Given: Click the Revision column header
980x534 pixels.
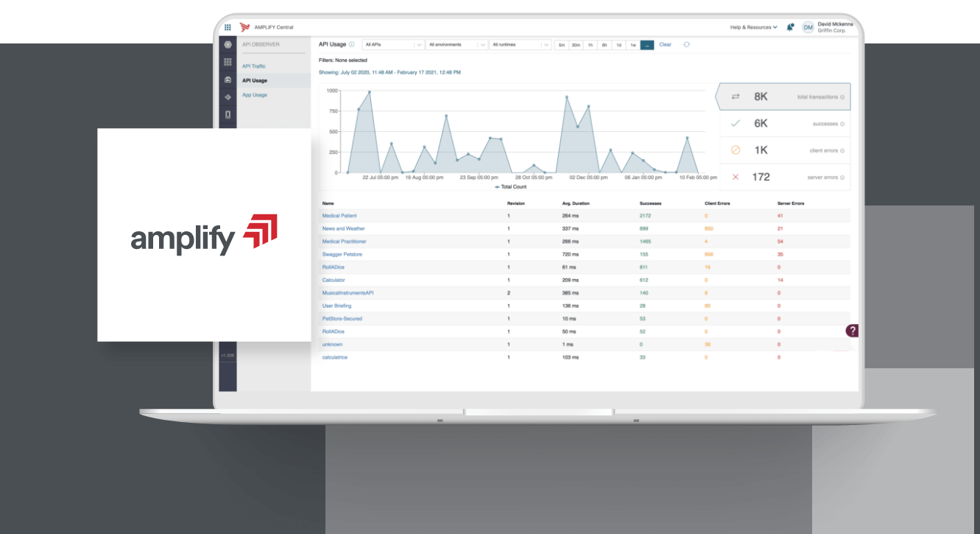Looking at the screenshot, I should [515, 203].
